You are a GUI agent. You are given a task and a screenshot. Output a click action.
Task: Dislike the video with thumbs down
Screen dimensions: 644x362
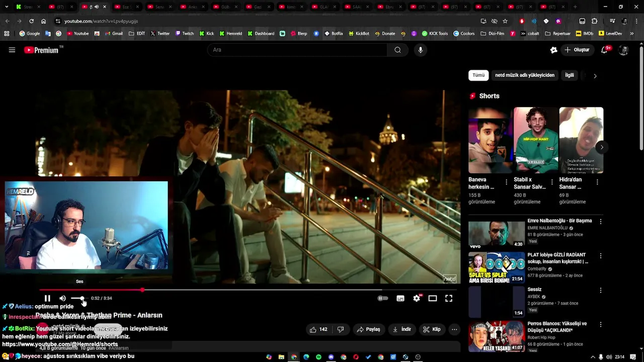pyautogui.click(x=341, y=329)
